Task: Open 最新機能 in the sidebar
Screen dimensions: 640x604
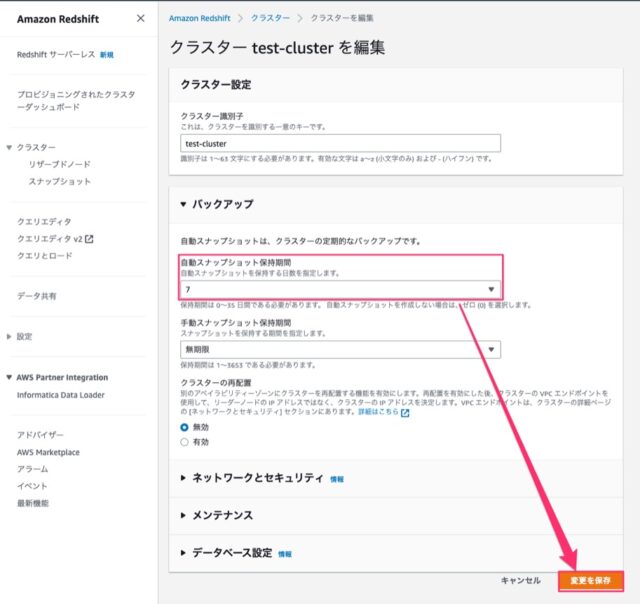Action: click(x=33, y=503)
